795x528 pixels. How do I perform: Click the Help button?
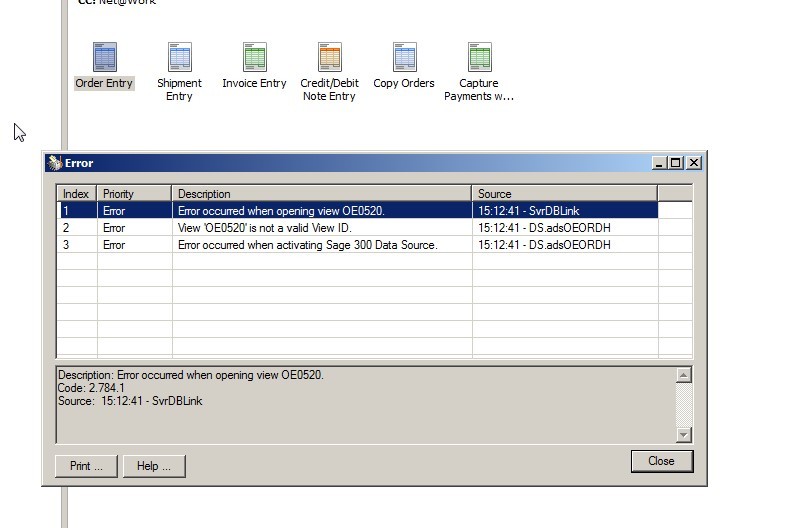pos(154,466)
